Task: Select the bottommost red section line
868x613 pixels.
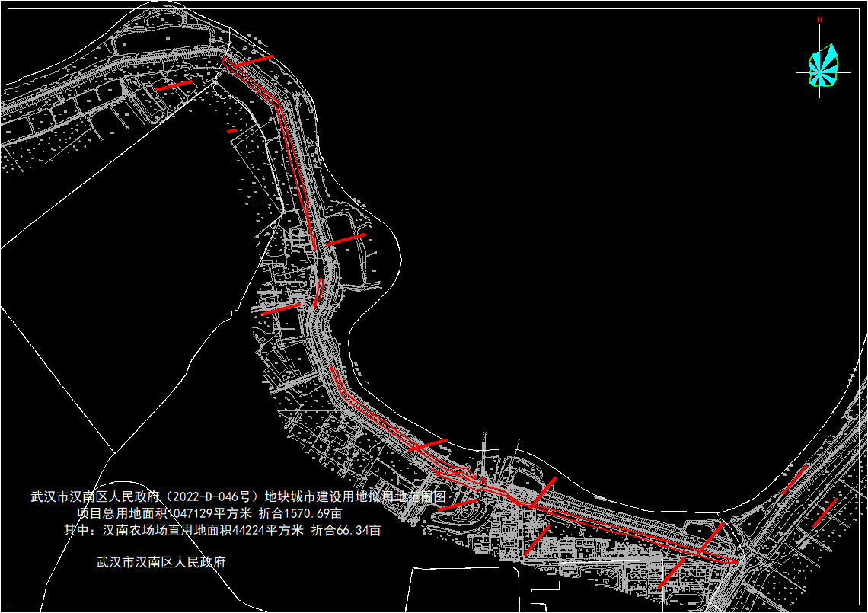Action: [671, 573]
